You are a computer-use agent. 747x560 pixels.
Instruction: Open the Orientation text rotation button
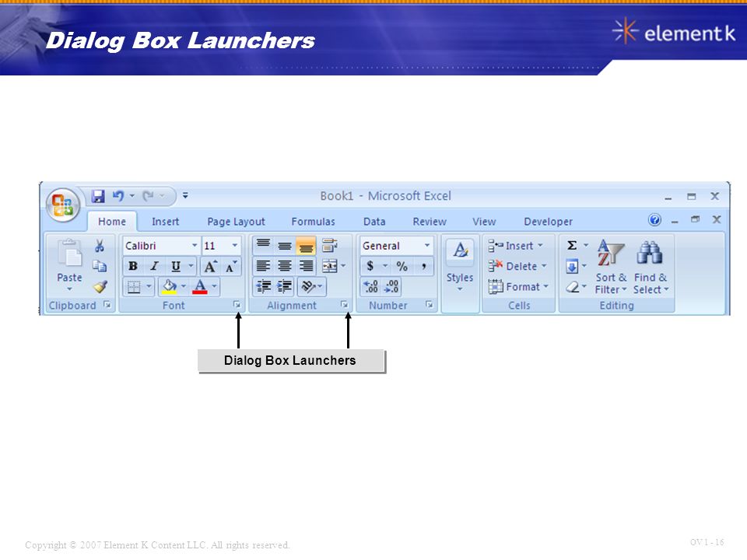pyautogui.click(x=311, y=286)
